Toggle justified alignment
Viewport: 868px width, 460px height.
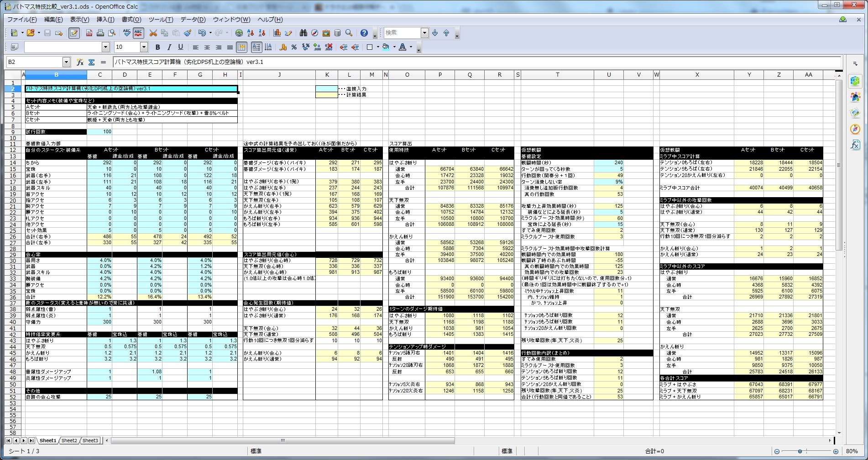click(x=230, y=47)
